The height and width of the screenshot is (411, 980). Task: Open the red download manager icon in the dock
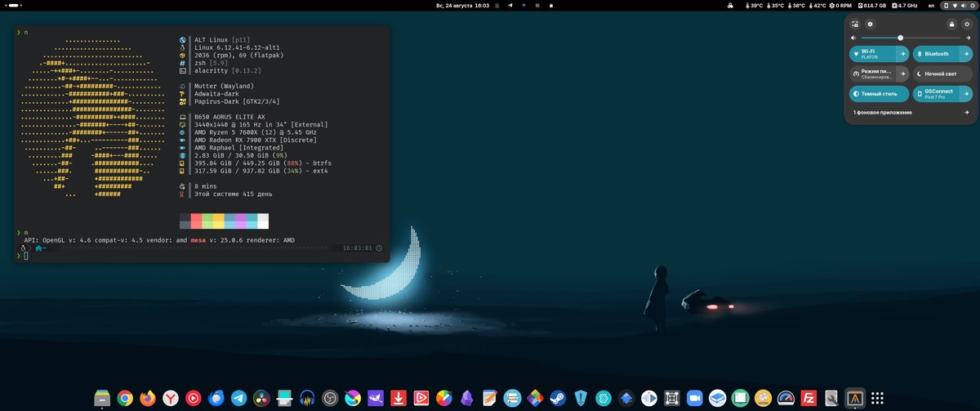point(399,398)
